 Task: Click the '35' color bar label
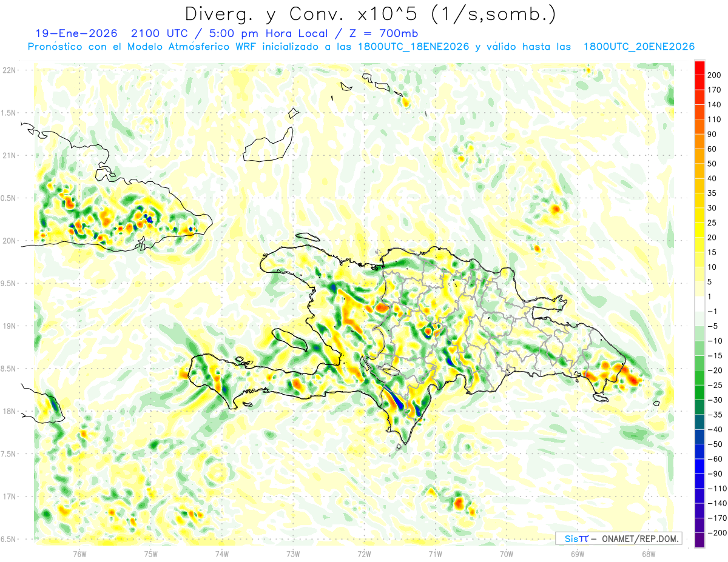tap(713, 193)
